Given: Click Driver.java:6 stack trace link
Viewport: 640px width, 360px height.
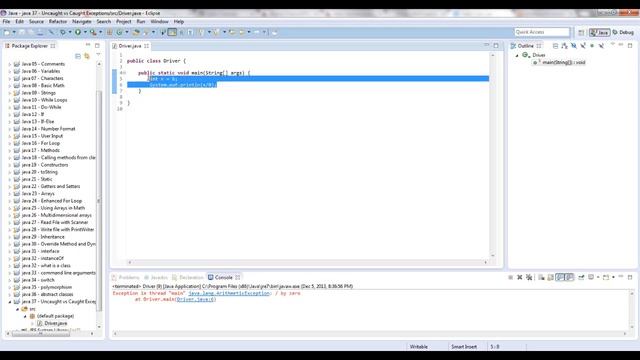Looking at the screenshot, I should click(x=196, y=299).
